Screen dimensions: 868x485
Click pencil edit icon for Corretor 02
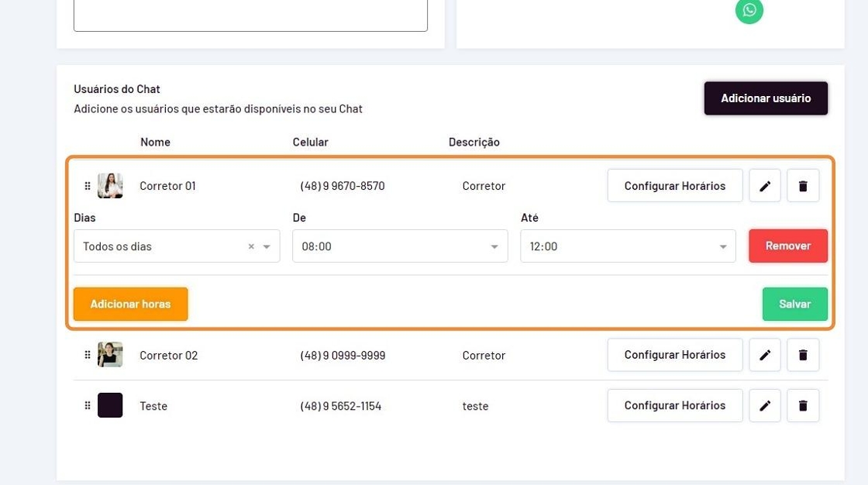[x=765, y=355]
